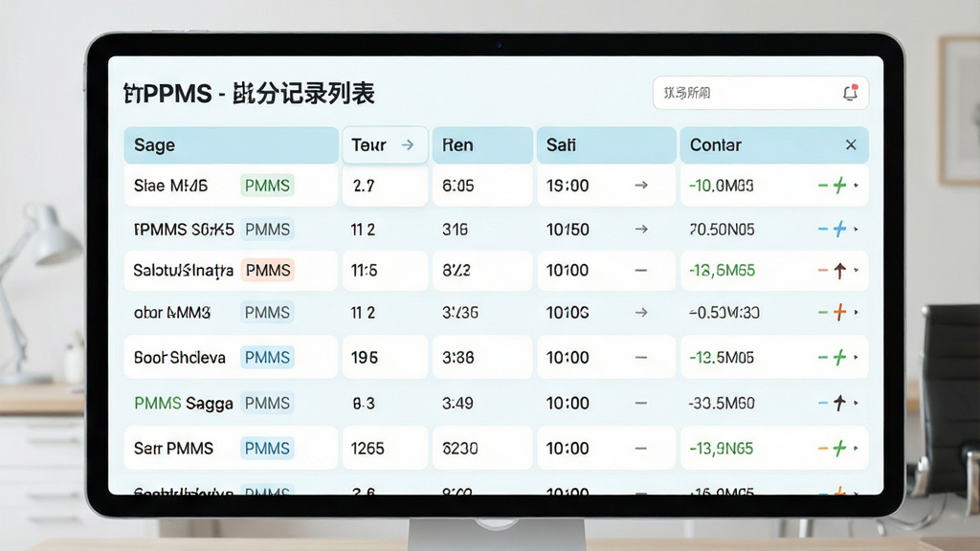The height and width of the screenshot is (551, 980).
Task: Click the red PMMS tag in Salotu row
Action: point(268,271)
